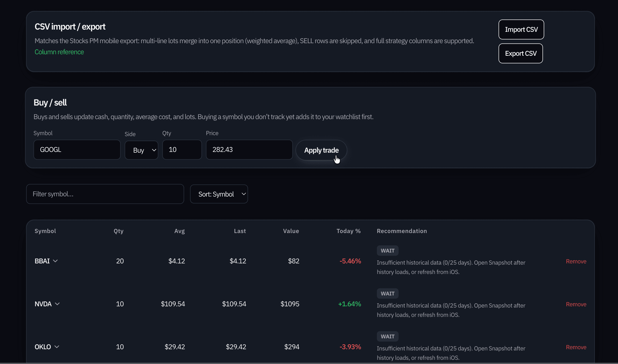Click the Symbol column header
The image size is (618, 364).
click(x=45, y=231)
